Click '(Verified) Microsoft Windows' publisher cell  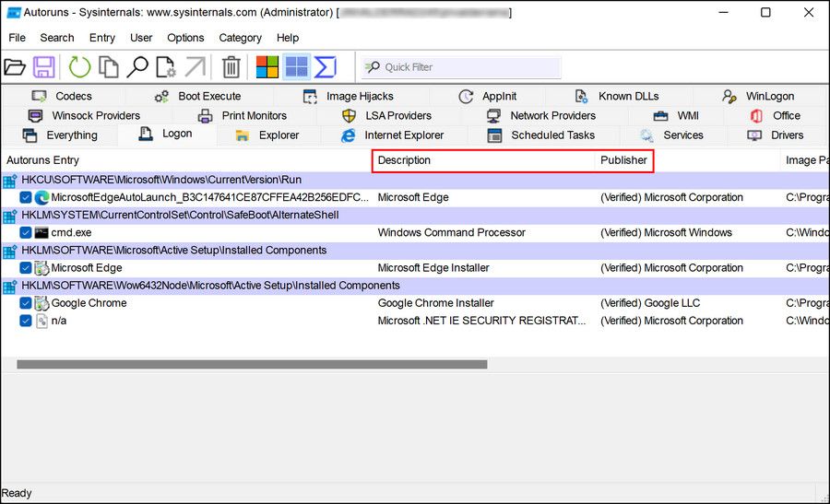(x=666, y=233)
